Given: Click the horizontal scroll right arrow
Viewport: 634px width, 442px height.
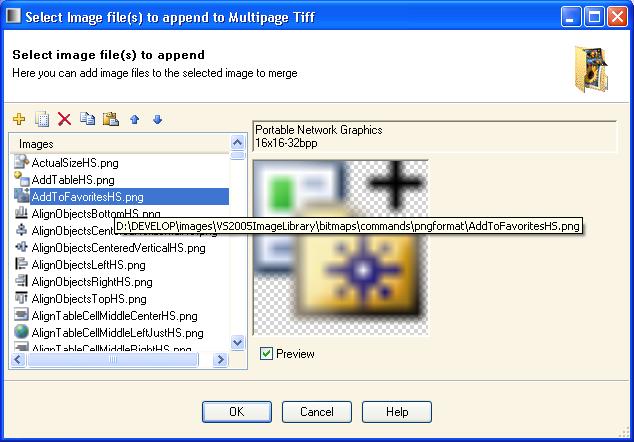Looking at the screenshot, I should [220, 359].
